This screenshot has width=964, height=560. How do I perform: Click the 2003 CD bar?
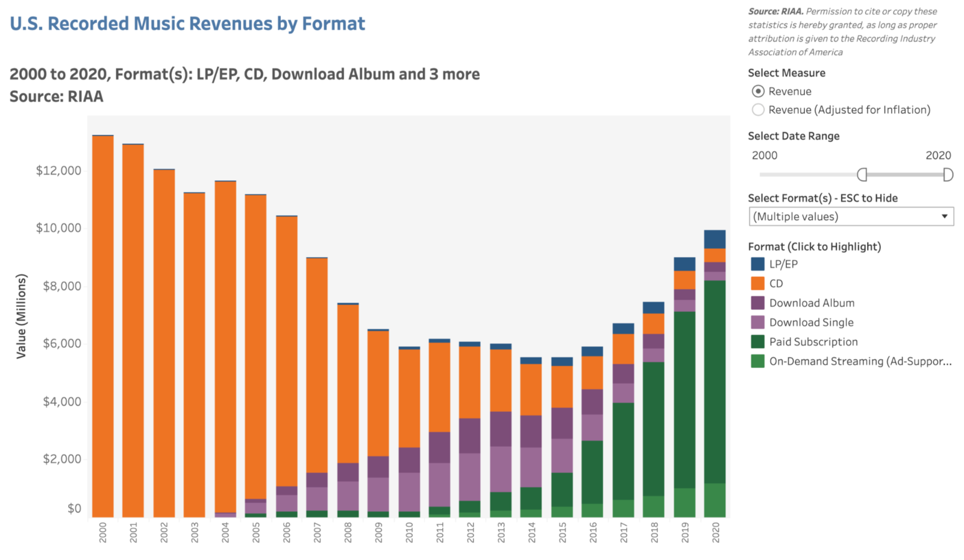(x=195, y=355)
